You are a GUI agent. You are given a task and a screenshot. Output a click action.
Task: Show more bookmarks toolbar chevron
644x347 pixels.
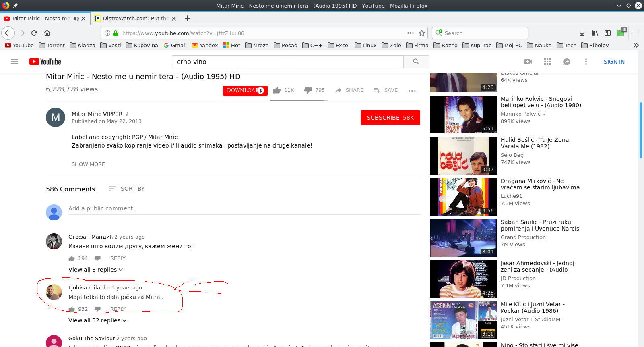[x=636, y=45]
